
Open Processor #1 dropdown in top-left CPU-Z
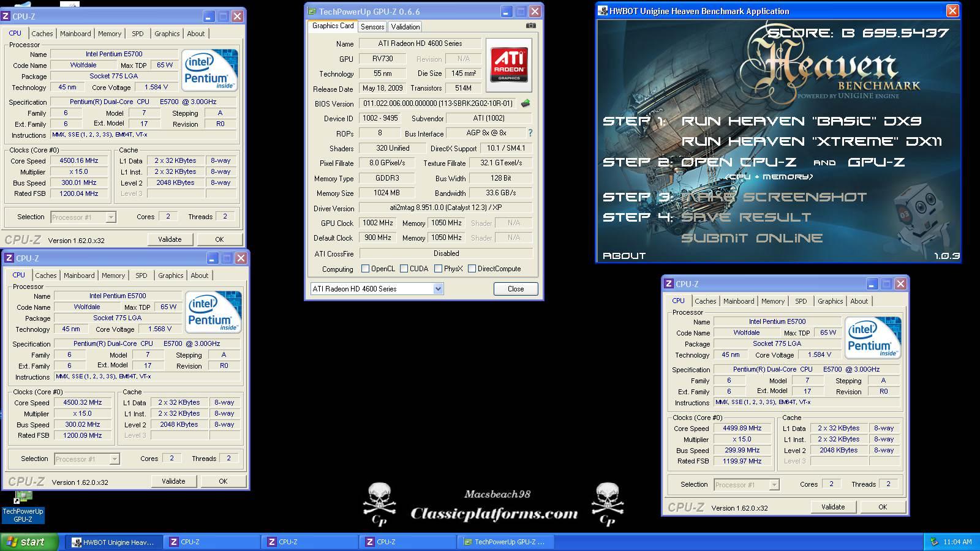pos(110,217)
